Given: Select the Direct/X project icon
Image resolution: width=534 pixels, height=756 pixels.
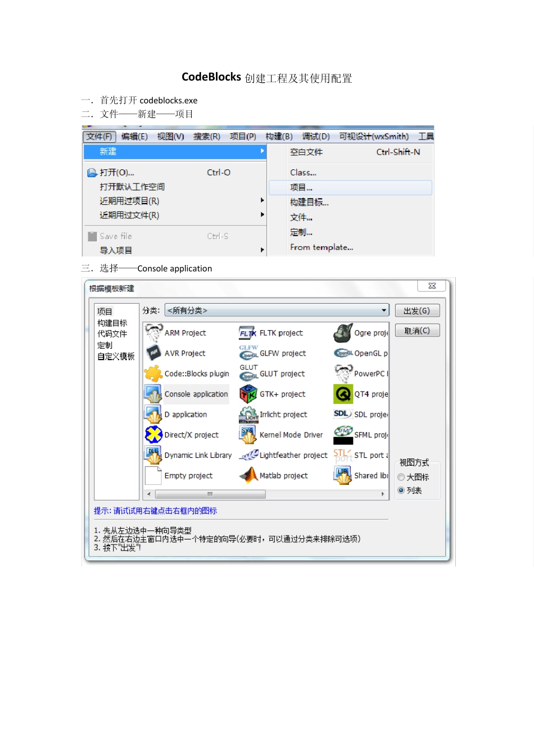Looking at the screenshot, I should 153,435.
